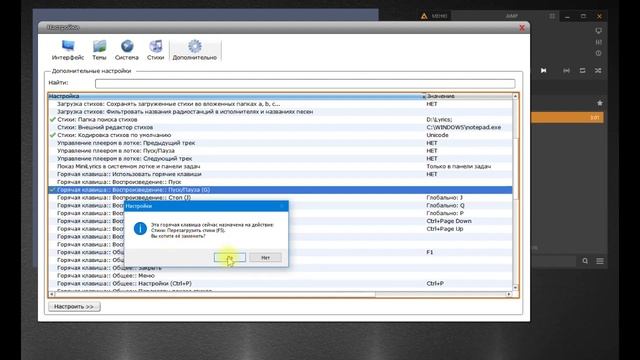The width and height of the screenshot is (640, 360).
Task: Select row 'Стихи: Папка поиска стихов'
Action: (280, 120)
